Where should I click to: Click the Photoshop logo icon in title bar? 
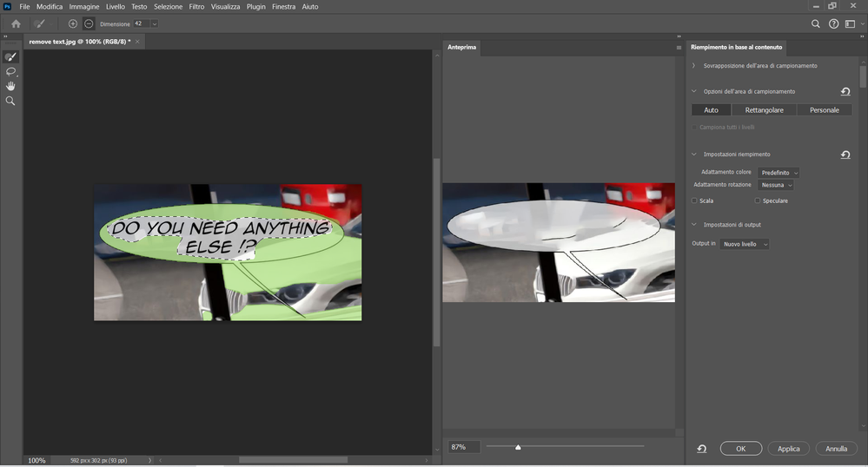point(7,7)
